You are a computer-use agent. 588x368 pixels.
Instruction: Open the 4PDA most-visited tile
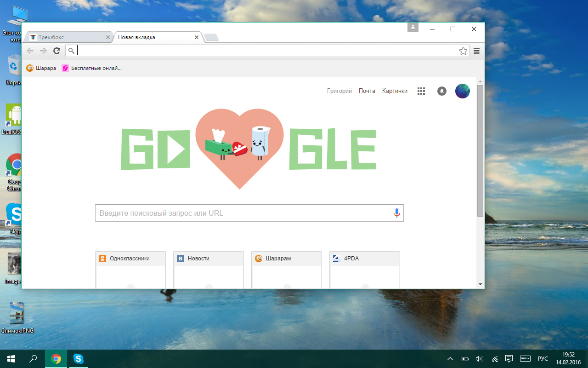365,270
